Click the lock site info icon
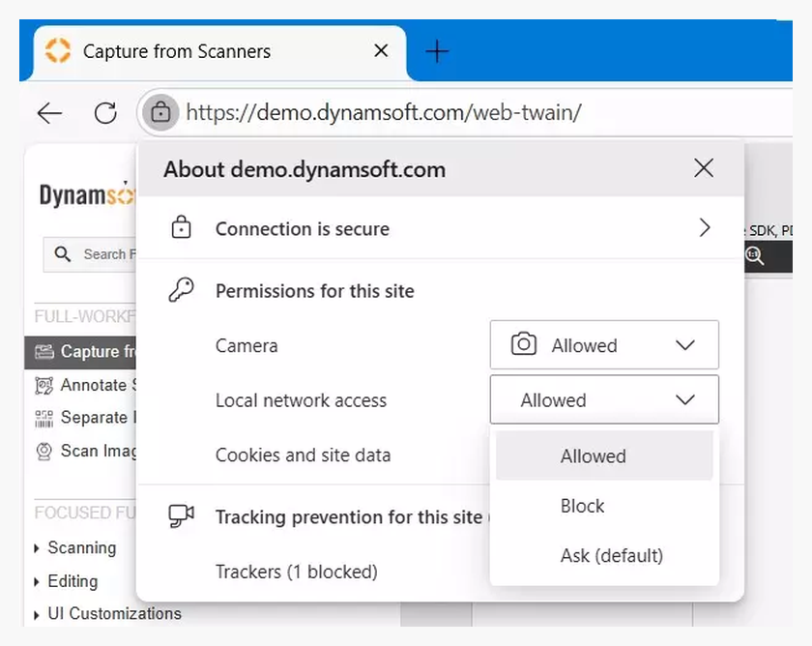The height and width of the screenshot is (646, 812). click(x=160, y=112)
